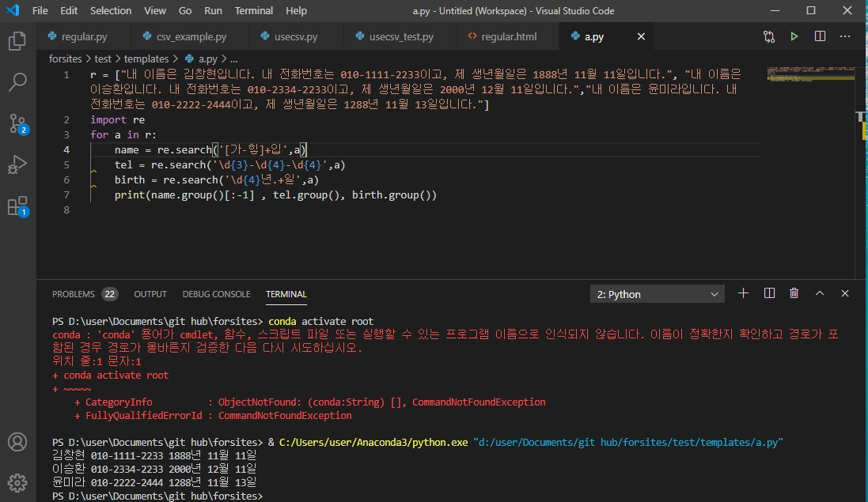
Task: Open the Terminal menu
Action: pyautogui.click(x=253, y=10)
